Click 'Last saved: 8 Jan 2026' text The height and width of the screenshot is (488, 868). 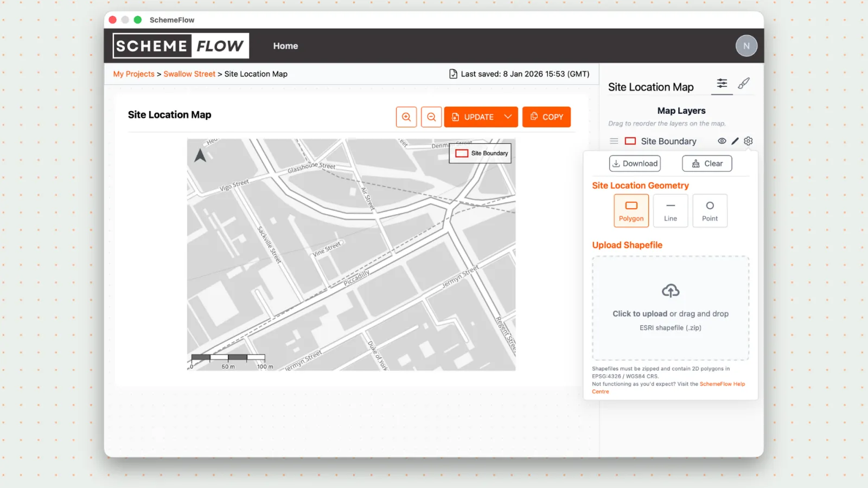point(525,74)
